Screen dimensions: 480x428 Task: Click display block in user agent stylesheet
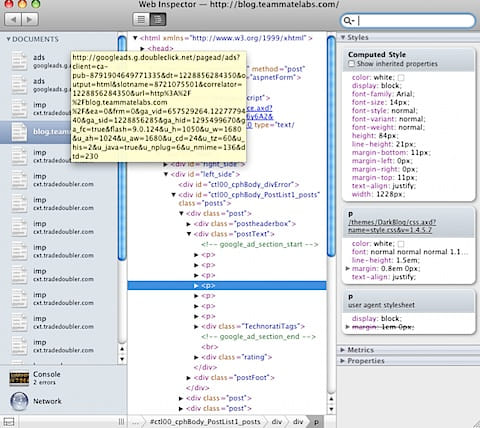pos(377,318)
